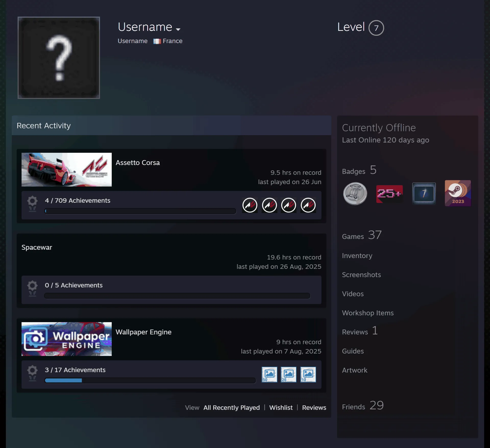Open 0 / 5 Achievements text

[x=74, y=285]
